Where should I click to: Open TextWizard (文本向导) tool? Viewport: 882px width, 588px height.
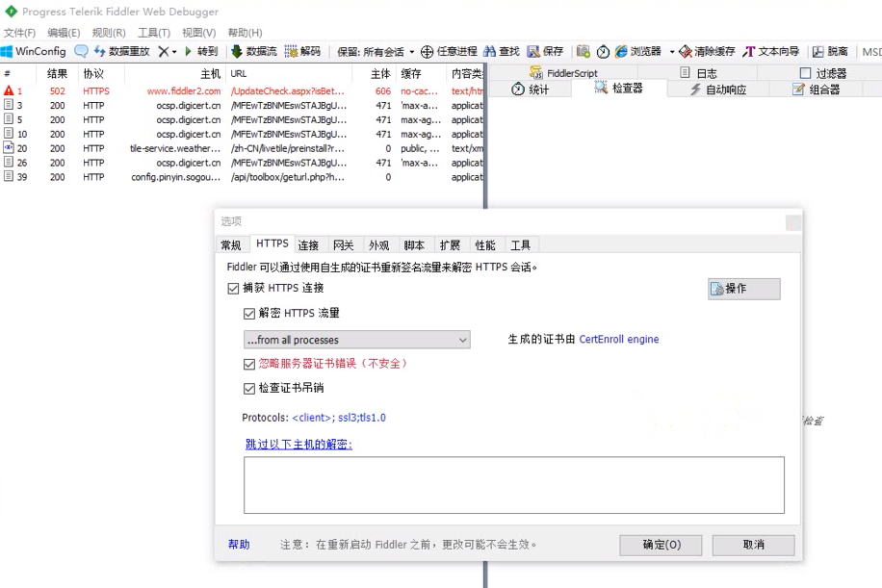pyautogui.click(x=770, y=51)
